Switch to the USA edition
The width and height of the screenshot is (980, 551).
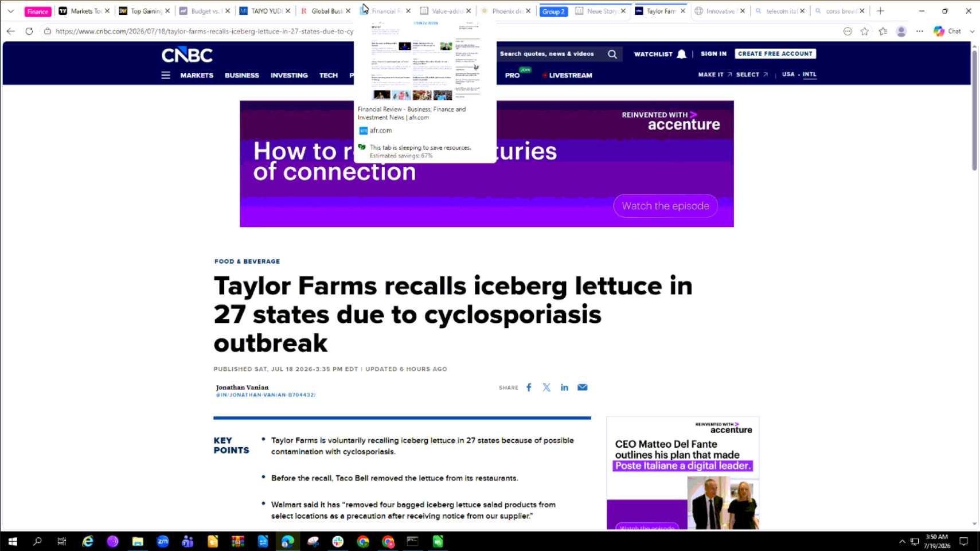[x=788, y=75]
